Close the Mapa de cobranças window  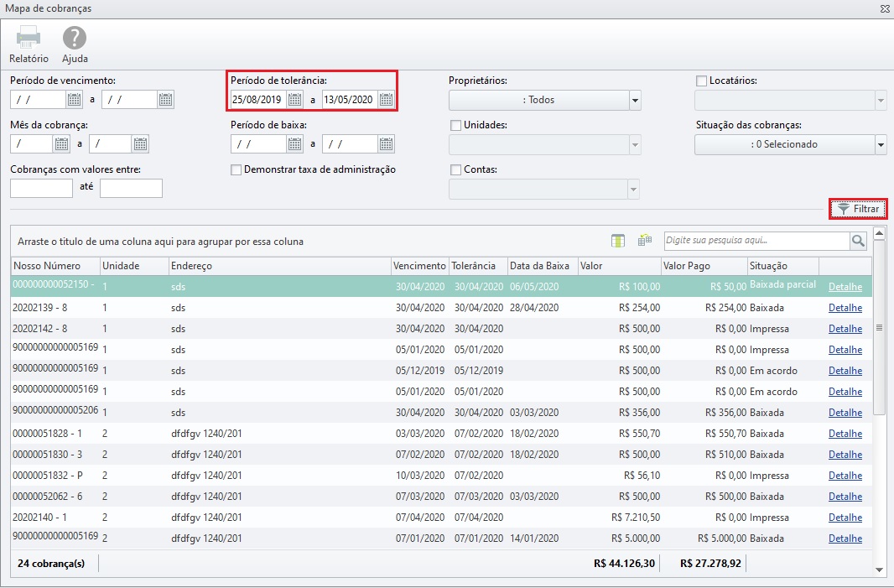885,8
